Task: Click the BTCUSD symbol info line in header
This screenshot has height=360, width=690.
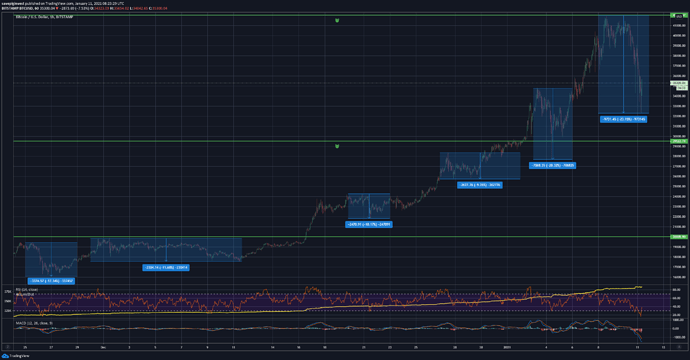Action: (x=84, y=8)
